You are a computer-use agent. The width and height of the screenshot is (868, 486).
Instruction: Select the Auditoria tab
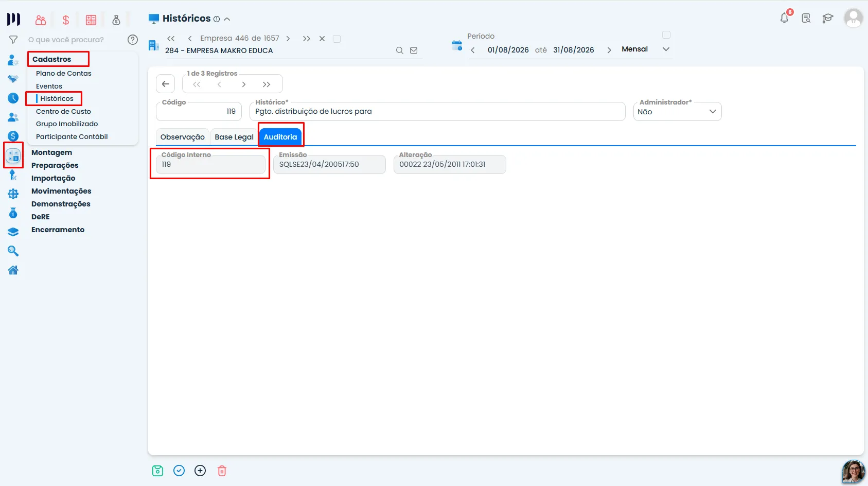click(x=280, y=137)
